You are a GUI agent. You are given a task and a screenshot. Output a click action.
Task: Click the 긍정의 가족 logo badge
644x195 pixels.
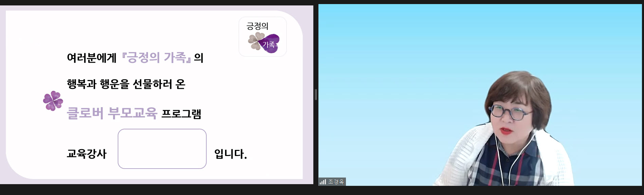click(263, 37)
